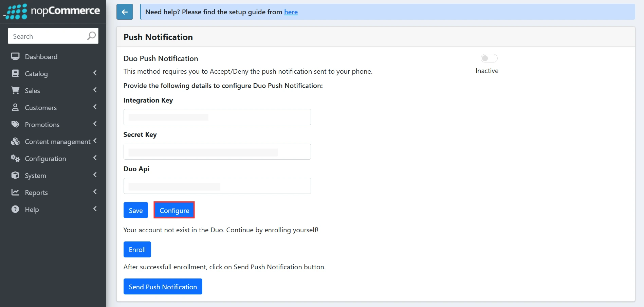Click inside the Integration Key field
644x307 pixels.
pyautogui.click(x=217, y=117)
